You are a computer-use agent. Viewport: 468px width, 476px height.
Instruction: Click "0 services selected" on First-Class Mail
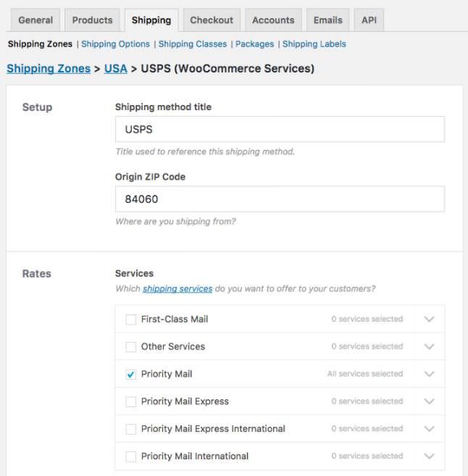(367, 319)
